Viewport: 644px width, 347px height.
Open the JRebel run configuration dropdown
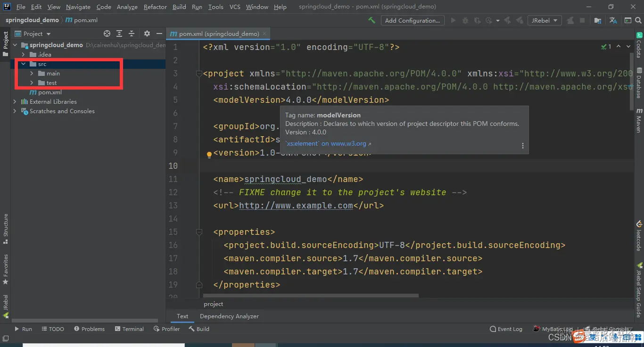click(545, 20)
